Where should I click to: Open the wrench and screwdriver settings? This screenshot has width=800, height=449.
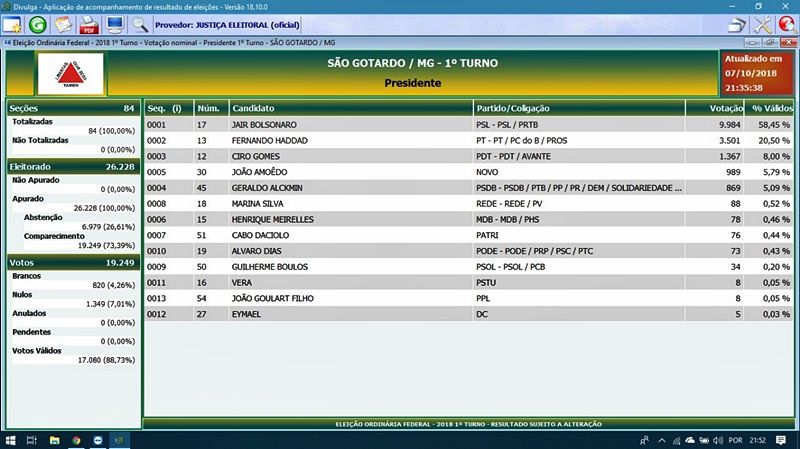coord(762,25)
